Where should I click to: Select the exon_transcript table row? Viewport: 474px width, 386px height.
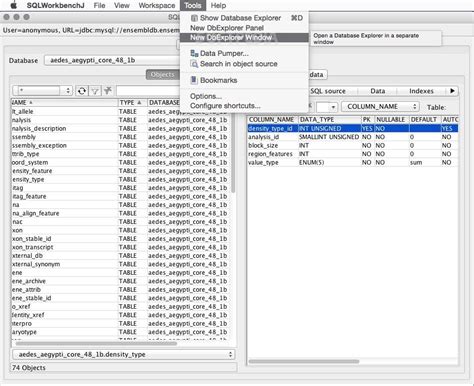pyautogui.click(x=122, y=247)
